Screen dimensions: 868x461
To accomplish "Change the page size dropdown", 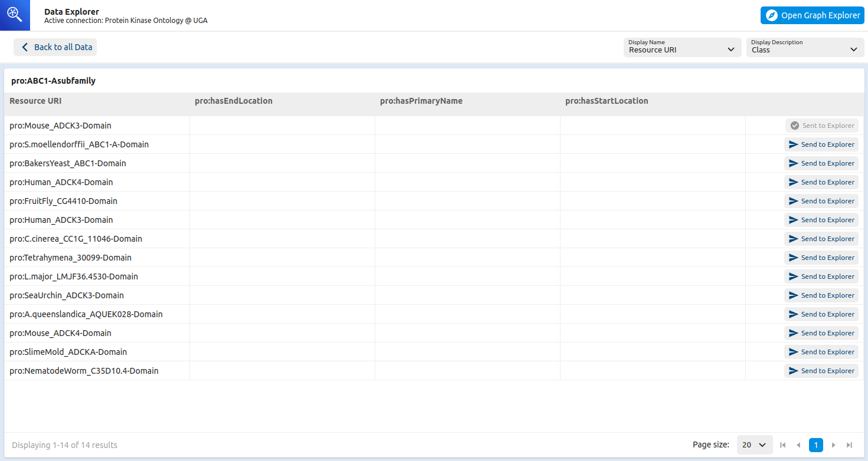I will point(754,445).
